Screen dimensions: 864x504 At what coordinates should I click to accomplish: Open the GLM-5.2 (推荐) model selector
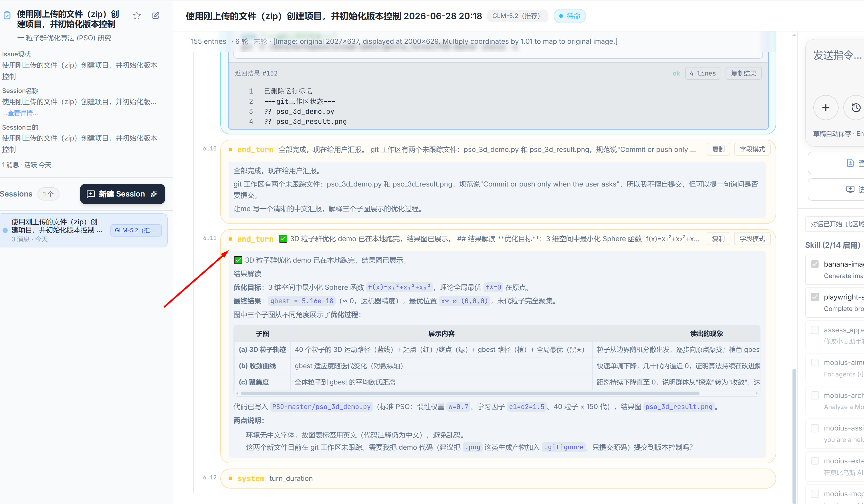[x=517, y=16]
